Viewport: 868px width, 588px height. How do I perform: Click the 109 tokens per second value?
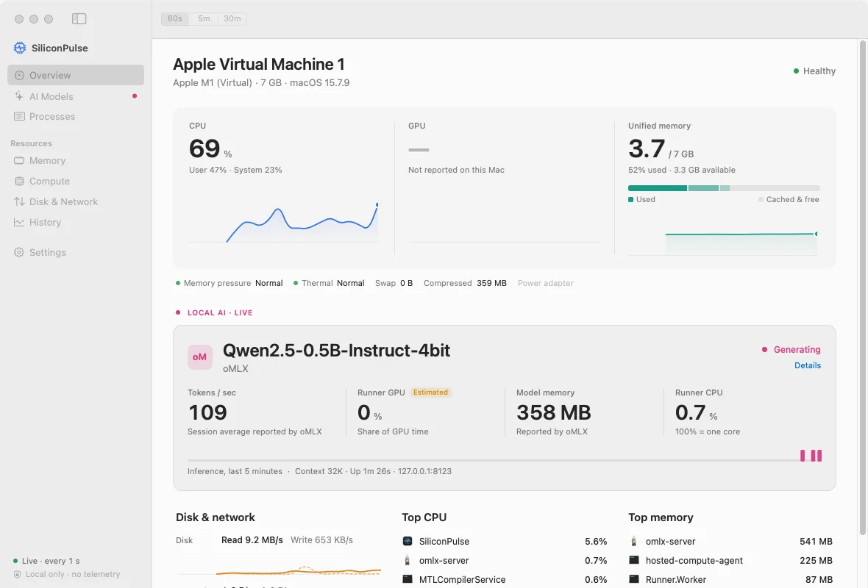point(207,412)
